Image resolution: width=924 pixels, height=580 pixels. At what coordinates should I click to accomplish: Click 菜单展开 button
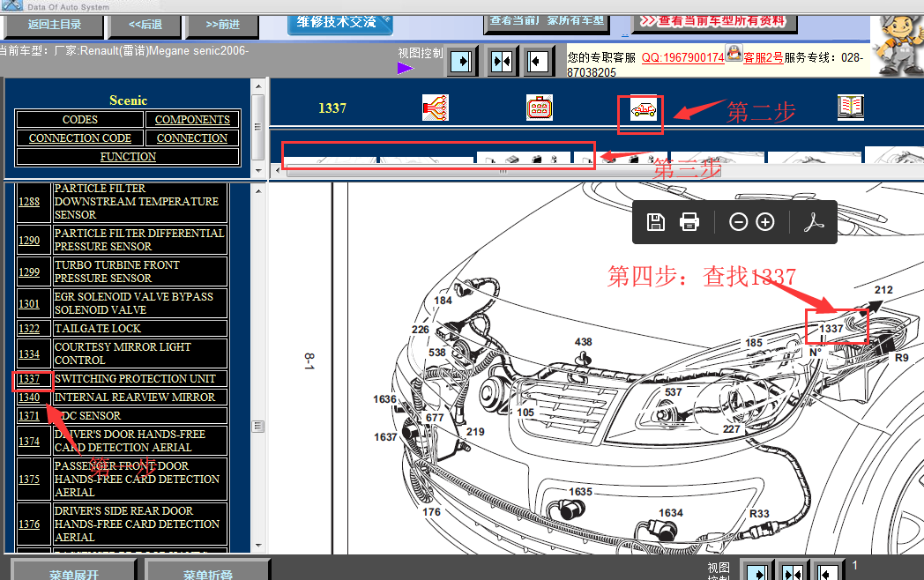74,571
